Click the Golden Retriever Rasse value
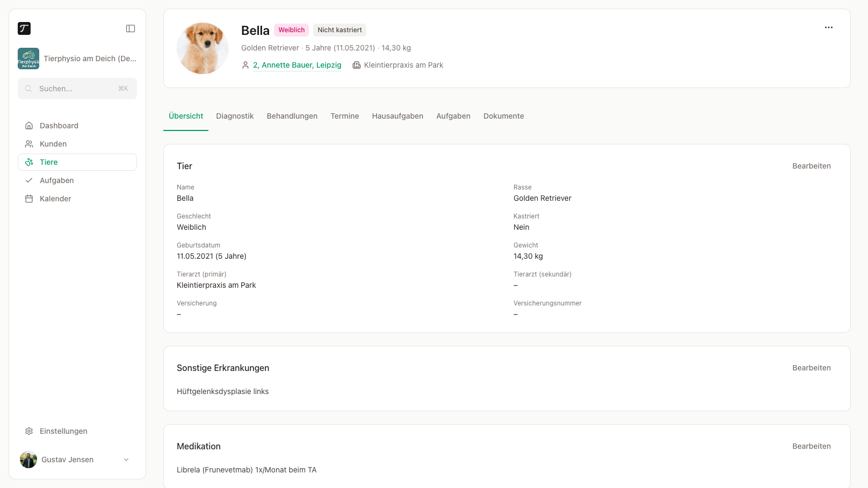 point(542,198)
